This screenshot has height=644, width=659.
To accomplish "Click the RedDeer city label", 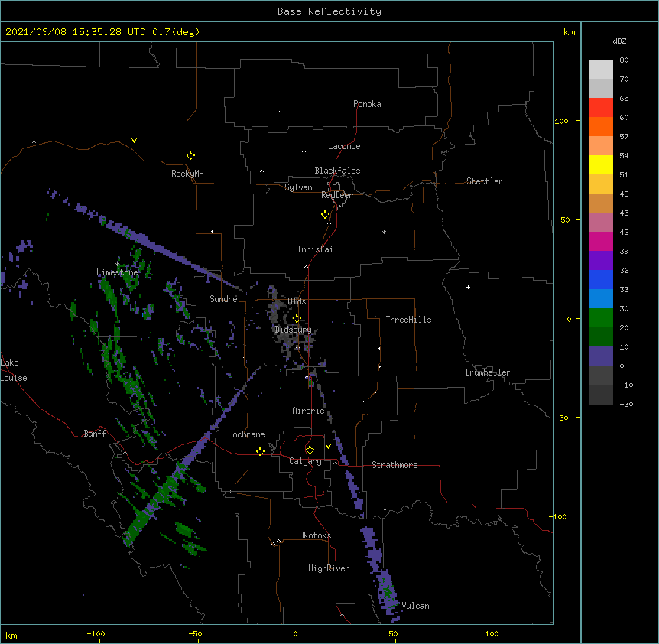I will pos(336,195).
